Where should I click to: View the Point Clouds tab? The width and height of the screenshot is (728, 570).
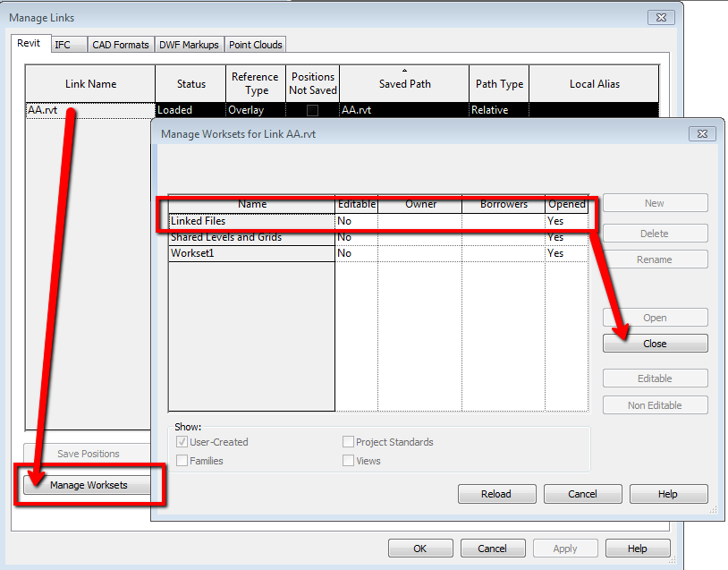click(x=257, y=43)
